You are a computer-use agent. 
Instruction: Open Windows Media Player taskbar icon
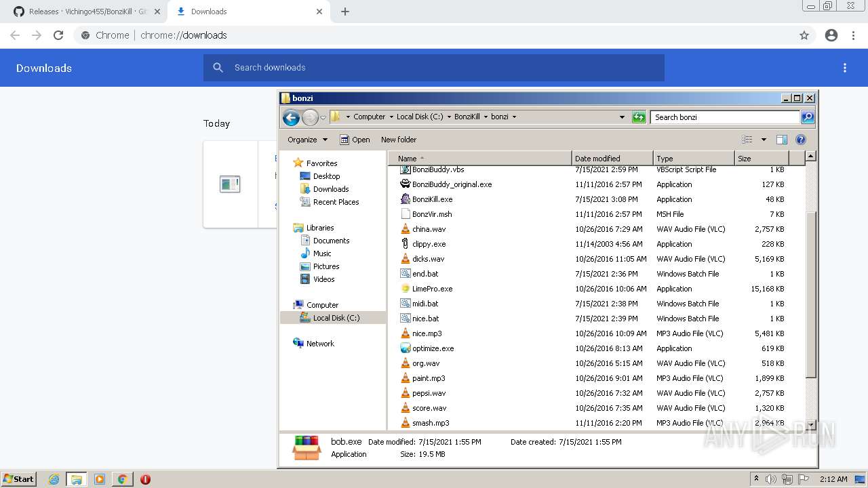(100, 479)
